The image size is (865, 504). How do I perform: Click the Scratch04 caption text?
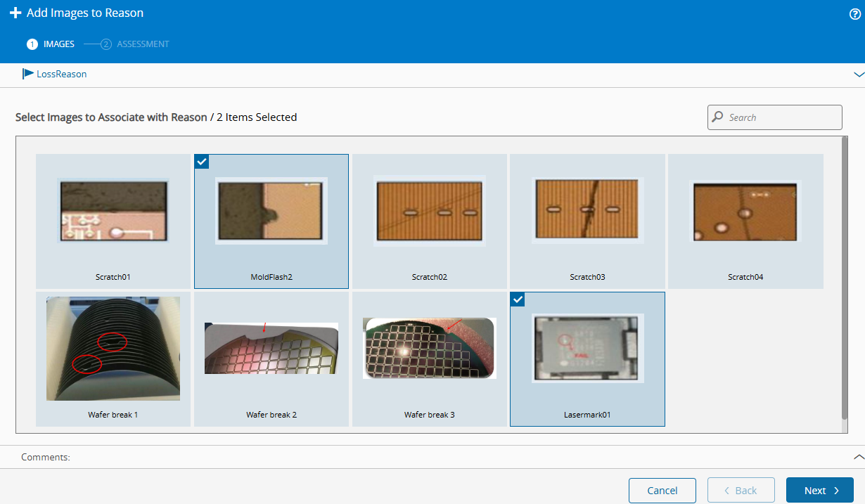click(x=745, y=277)
